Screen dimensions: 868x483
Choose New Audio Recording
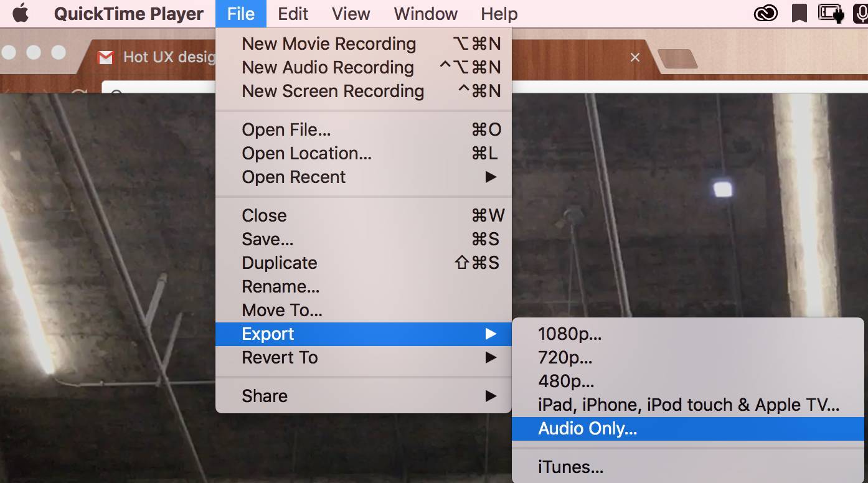[x=364, y=67]
